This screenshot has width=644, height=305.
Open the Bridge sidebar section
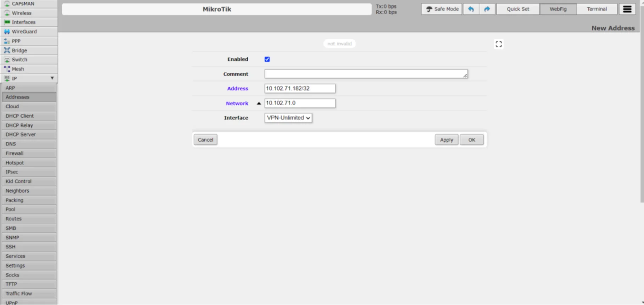tap(19, 50)
